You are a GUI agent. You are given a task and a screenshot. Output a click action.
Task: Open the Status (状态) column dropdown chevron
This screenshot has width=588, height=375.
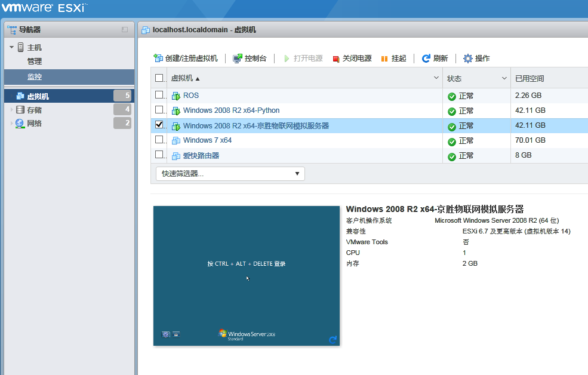click(x=504, y=78)
